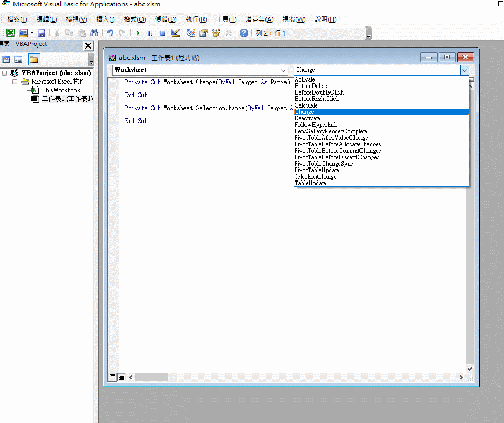Collapse the Microsoft Excel 物件 folder
504x423 pixels.
coord(15,82)
